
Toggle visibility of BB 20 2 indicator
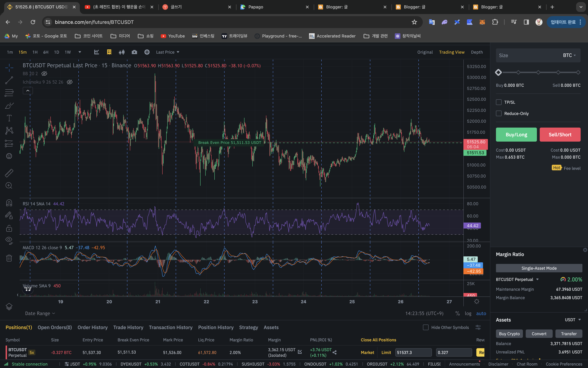(x=44, y=73)
